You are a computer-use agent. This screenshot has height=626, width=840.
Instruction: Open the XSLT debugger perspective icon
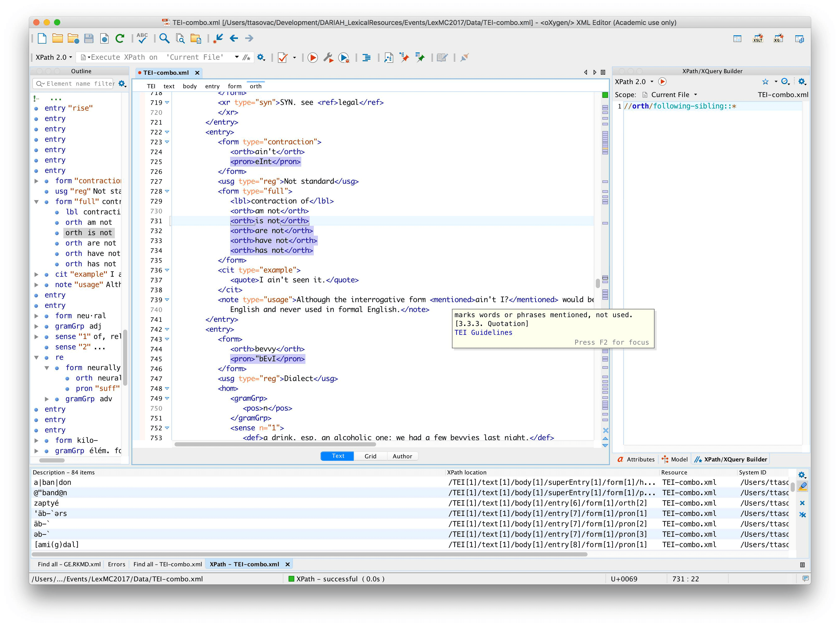click(757, 38)
